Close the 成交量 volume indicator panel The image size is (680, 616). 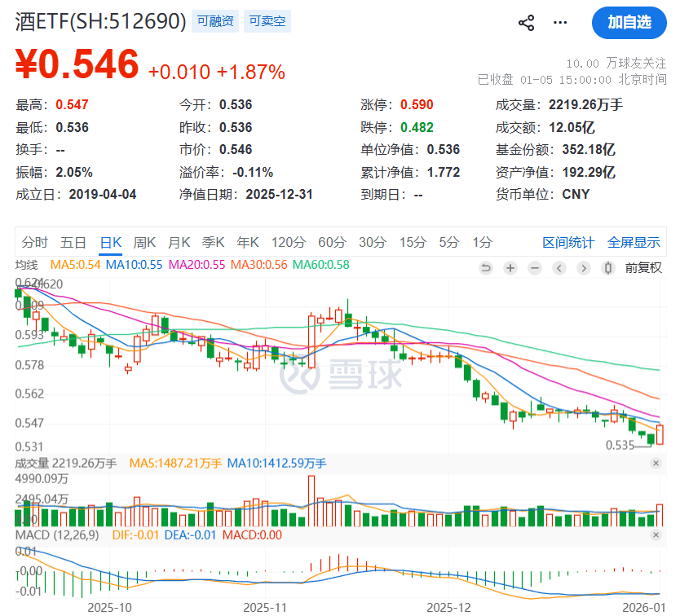tap(656, 463)
